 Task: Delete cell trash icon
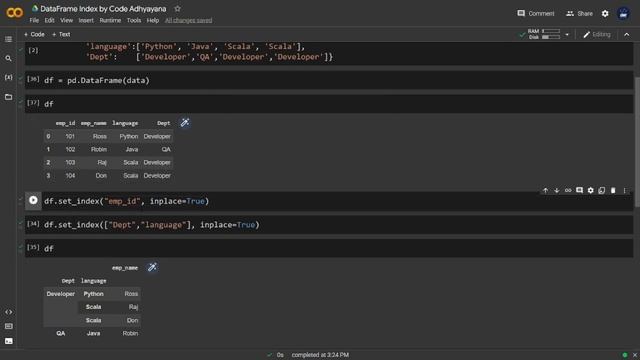click(x=613, y=191)
